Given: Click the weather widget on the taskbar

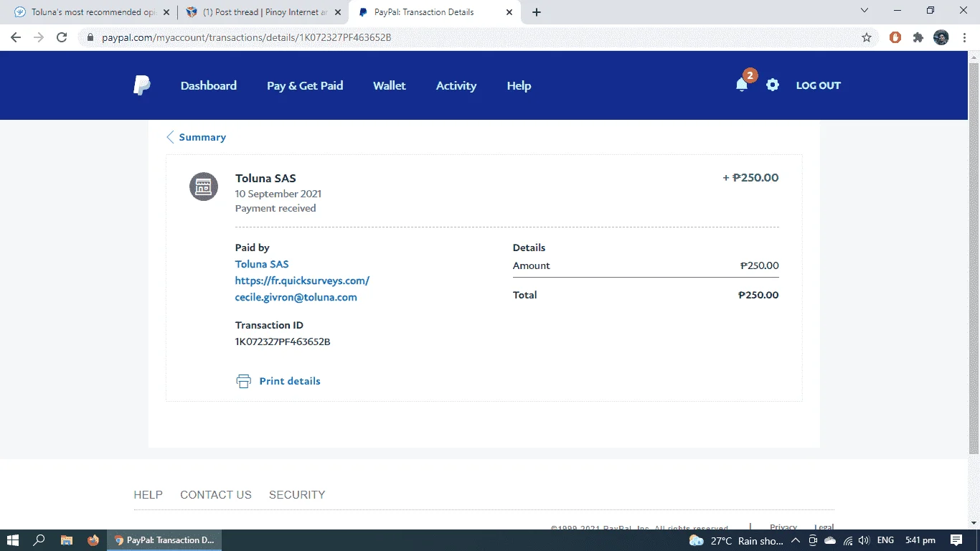Looking at the screenshot, I should (737, 540).
